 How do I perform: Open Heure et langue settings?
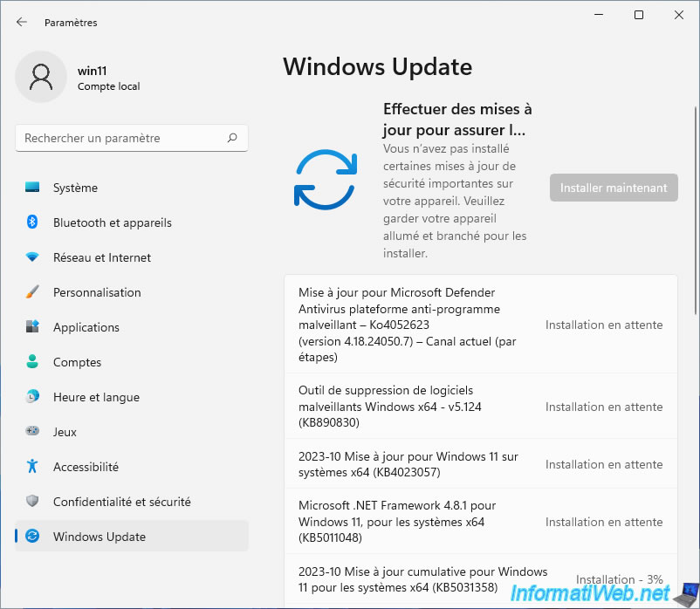click(132, 397)
